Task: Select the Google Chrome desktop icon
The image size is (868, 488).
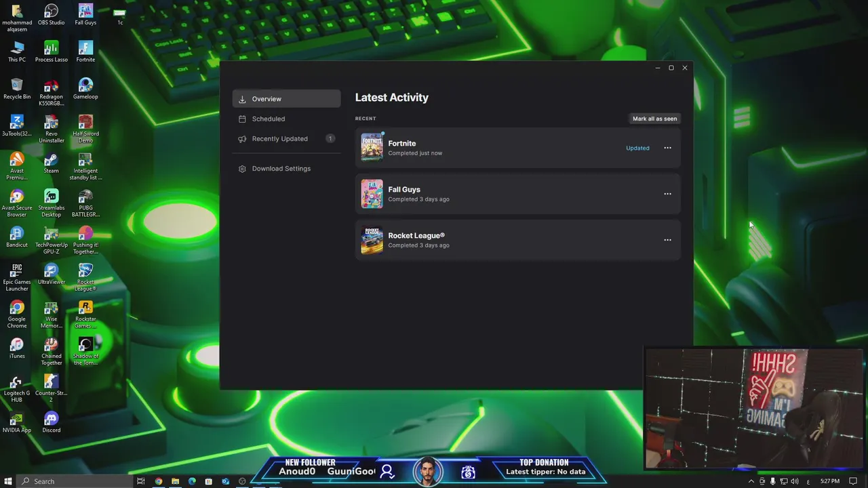Action: coord(17,315)
